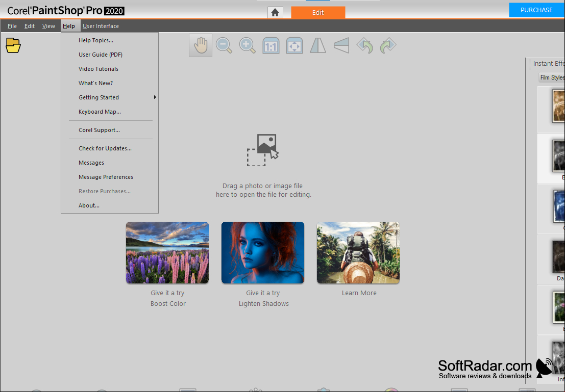Click the Zoom In magnifier icon
This screenshot has height=392, width=565.
coord(247,46)
